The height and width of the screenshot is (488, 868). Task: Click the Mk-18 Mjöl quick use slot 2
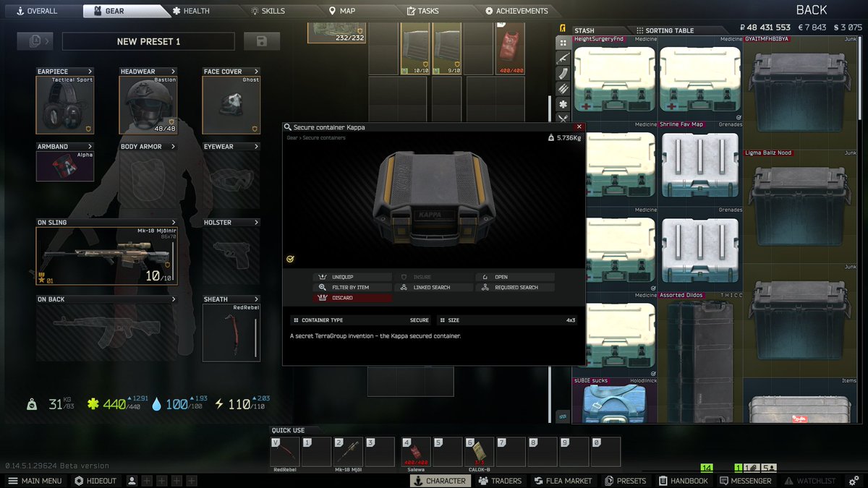tap(348, 452)
